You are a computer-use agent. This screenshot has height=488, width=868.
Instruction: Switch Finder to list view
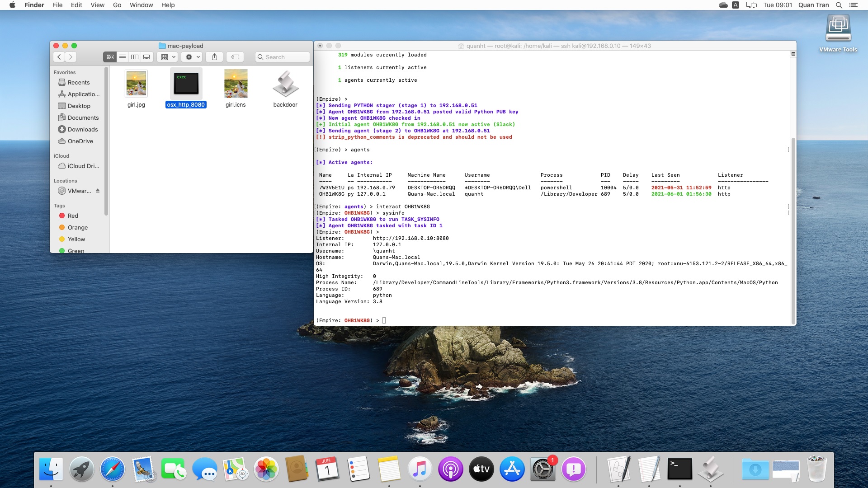(122, 57)
